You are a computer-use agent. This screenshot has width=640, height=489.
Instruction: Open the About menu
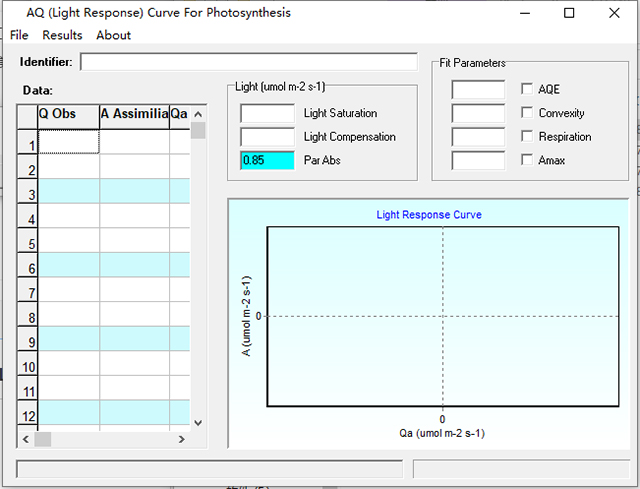point(113,35)
